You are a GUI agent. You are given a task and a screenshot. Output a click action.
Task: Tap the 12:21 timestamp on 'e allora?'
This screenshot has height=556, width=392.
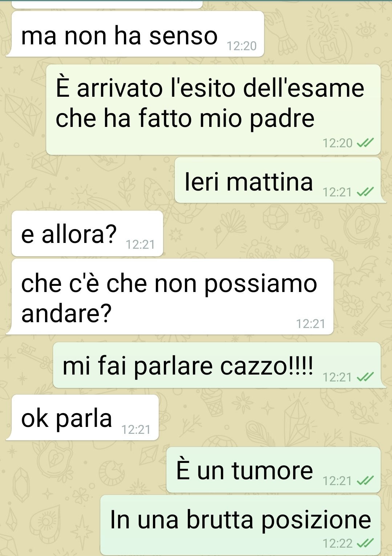140,245
